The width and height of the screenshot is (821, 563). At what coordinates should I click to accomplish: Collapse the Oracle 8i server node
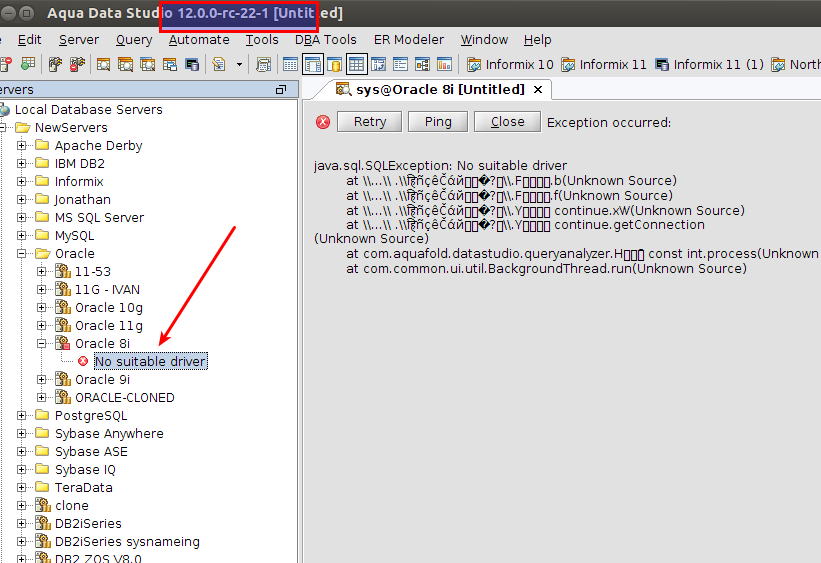(x=42, y=344)
